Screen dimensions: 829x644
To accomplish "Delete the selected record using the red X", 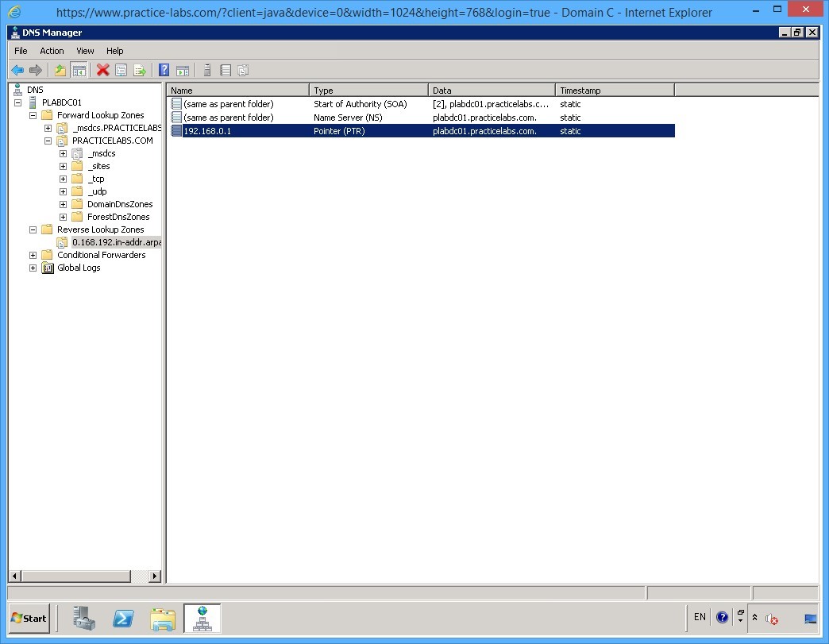I will pyautogui.click(x=102, y=70).
